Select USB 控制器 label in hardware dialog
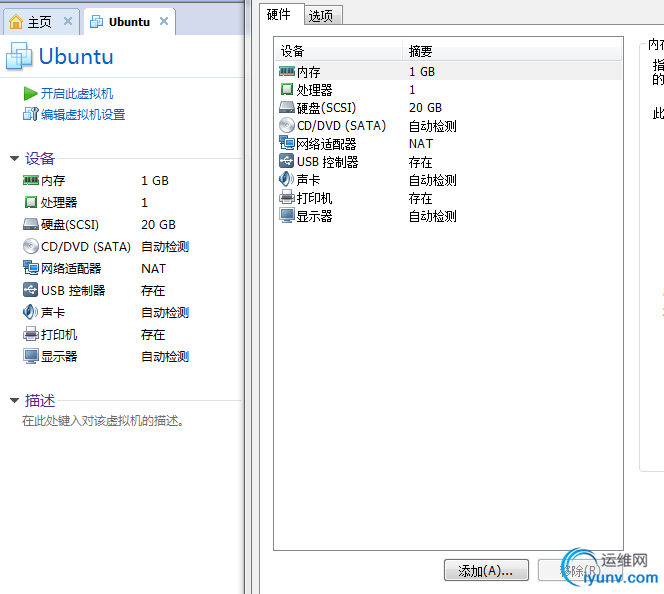The width and height of the screenshot is (664, 594). coord(327,162)
